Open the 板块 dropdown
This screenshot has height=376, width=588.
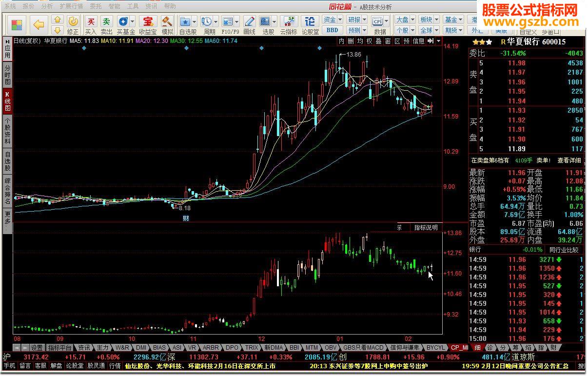[429, 20]
